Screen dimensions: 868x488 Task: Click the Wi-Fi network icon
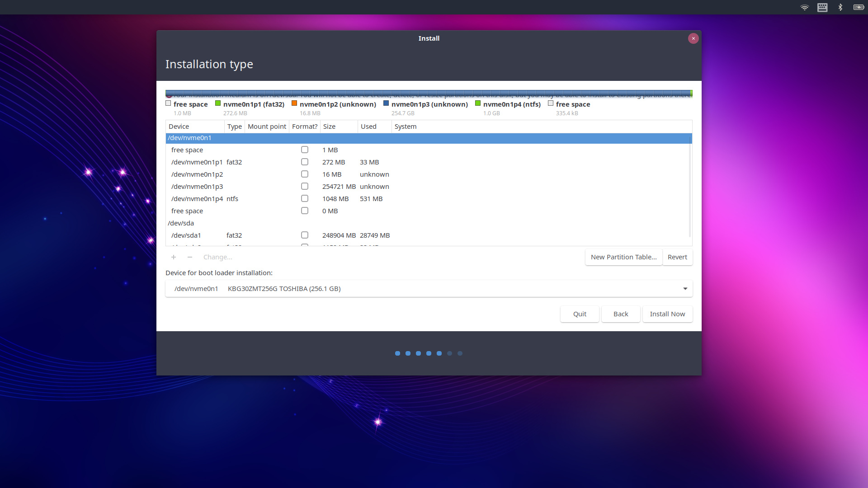pos(804,7)
